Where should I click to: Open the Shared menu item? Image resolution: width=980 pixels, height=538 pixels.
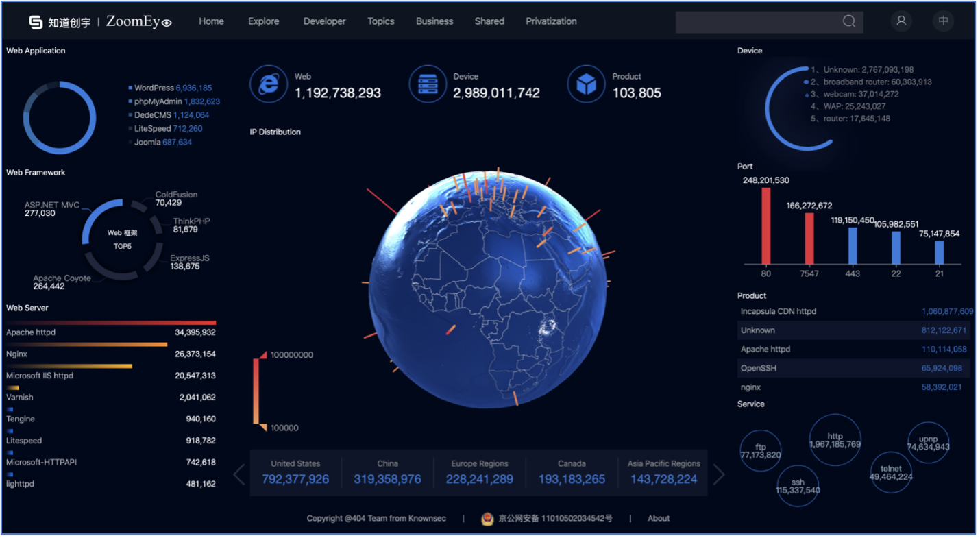point(489,21)
